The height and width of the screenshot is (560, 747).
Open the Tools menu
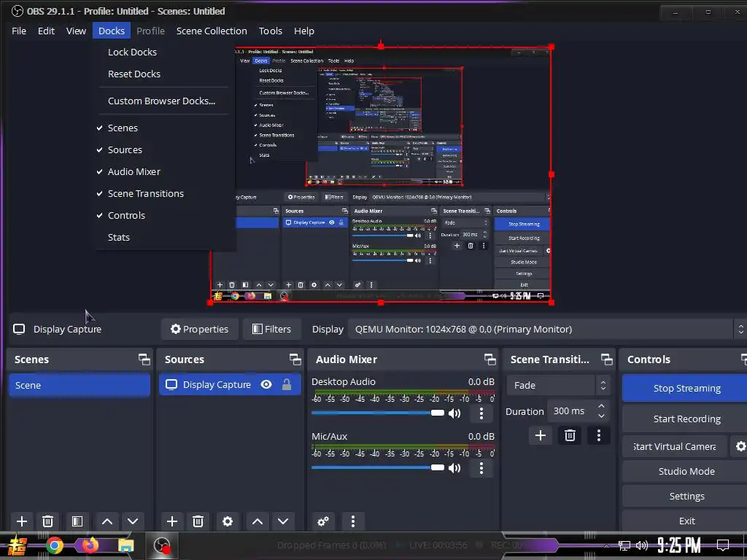click(270, 31)
